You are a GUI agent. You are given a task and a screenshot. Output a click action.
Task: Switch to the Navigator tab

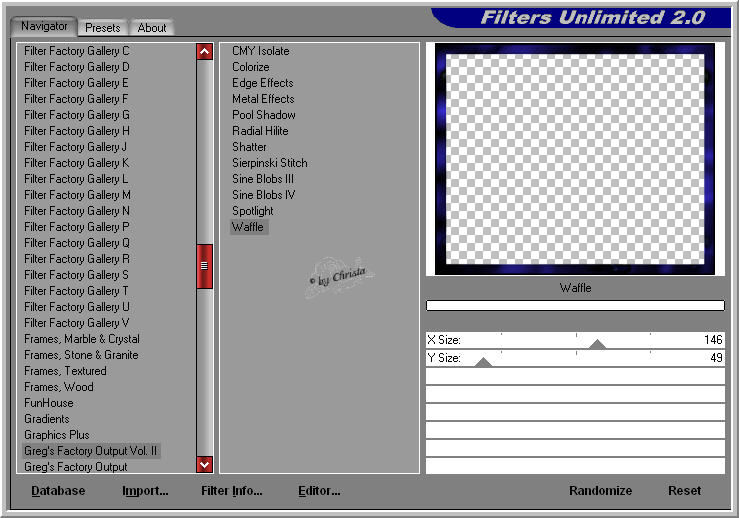(x=44, y=26)
